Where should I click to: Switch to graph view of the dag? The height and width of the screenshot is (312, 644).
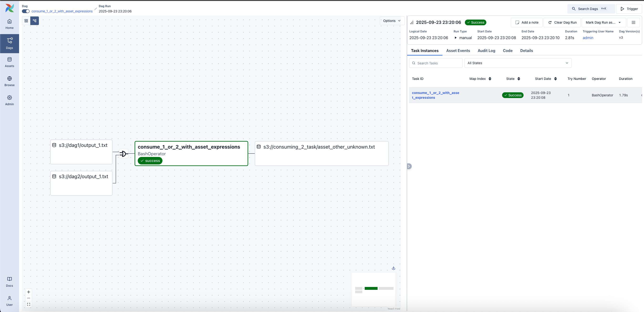35,21
